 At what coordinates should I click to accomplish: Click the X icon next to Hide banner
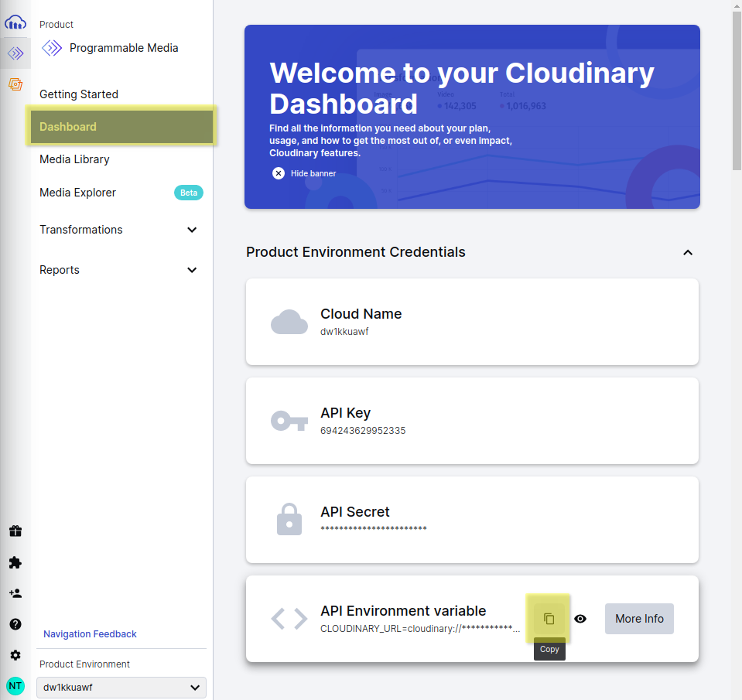[279, 173]
